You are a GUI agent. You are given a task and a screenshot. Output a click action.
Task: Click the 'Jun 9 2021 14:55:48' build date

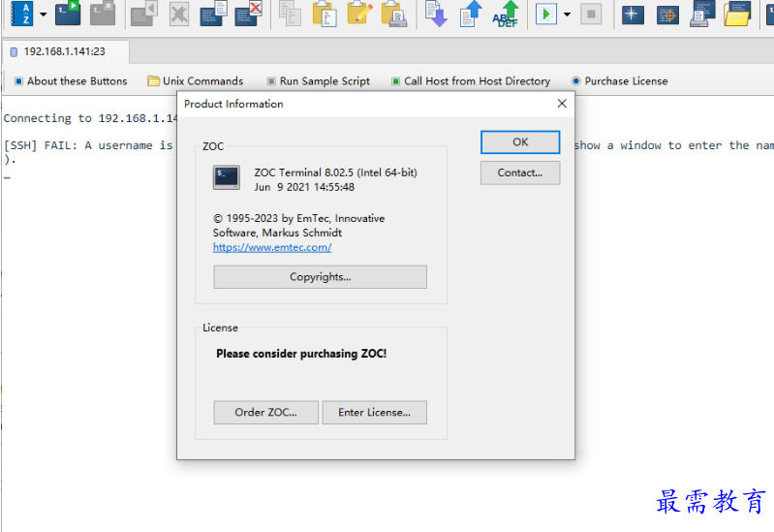pos(304,187)
